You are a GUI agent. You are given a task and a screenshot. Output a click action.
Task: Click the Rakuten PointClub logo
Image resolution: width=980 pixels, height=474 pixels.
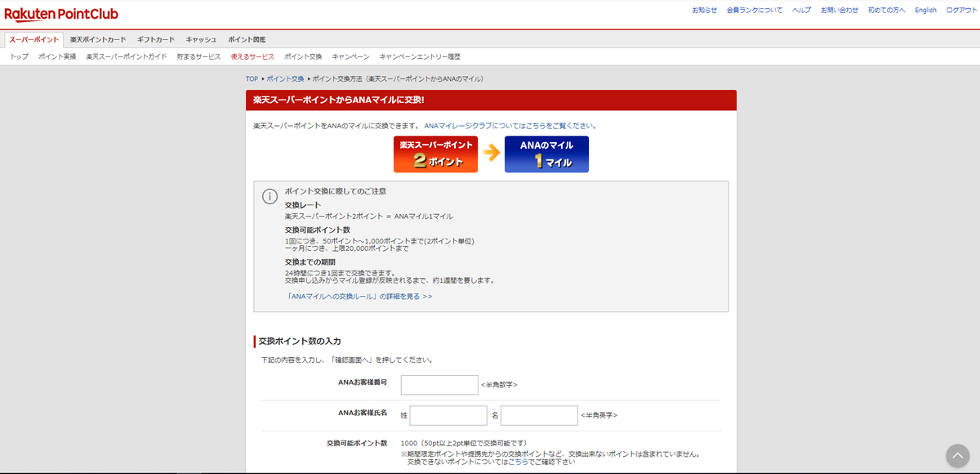tap(62, 13)
